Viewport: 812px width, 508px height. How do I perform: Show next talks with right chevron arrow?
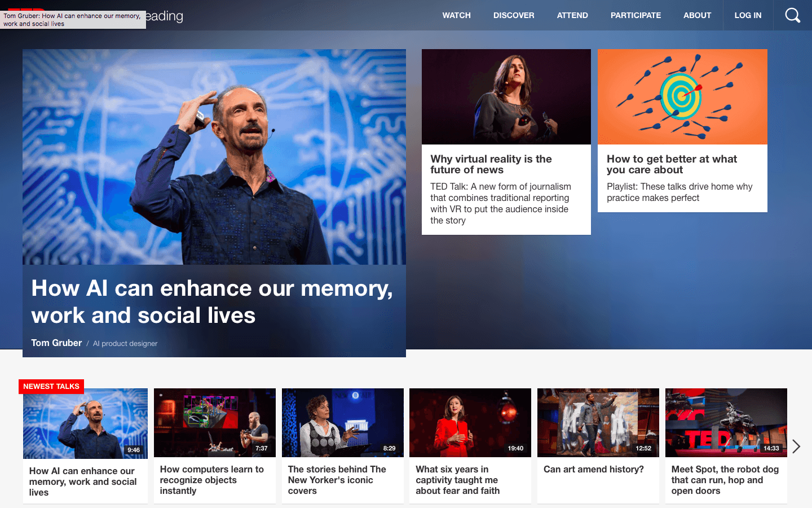coord(796,446)
